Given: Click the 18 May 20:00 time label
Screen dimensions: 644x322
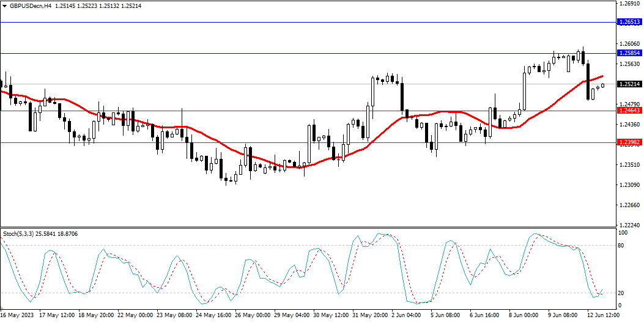Looking at the screenshot, I should click(95, 315).
